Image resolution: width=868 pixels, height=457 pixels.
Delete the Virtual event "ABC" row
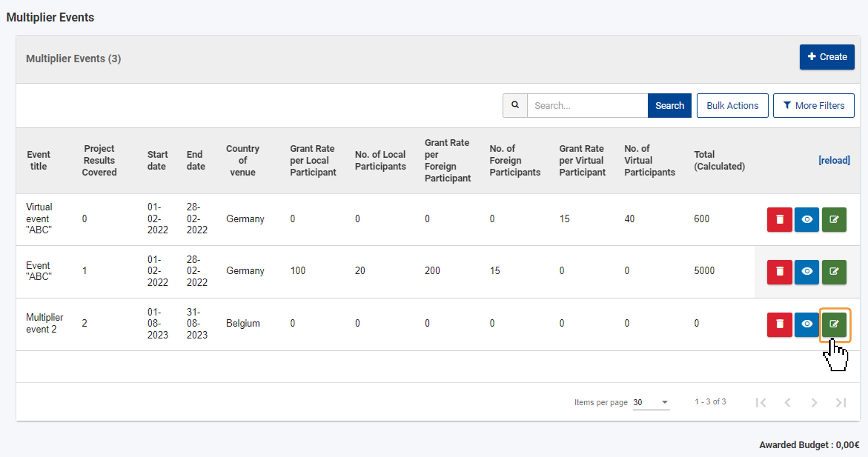point(779,219)
